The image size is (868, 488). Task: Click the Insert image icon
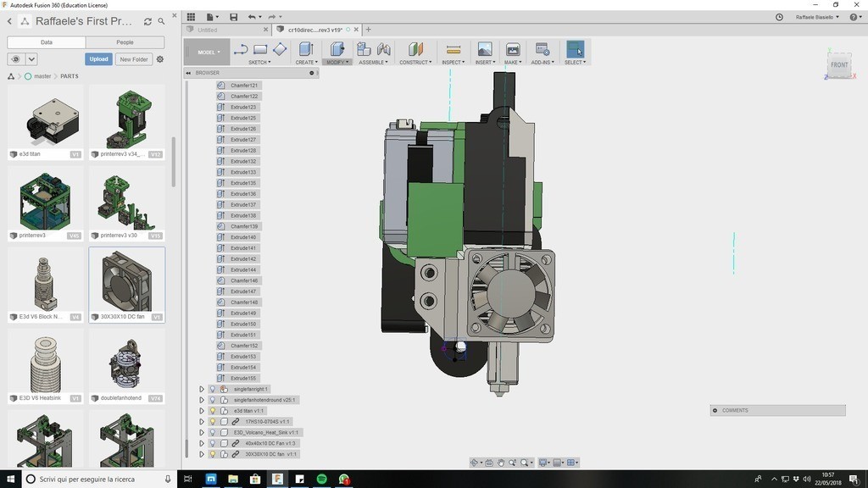[484, 49]
